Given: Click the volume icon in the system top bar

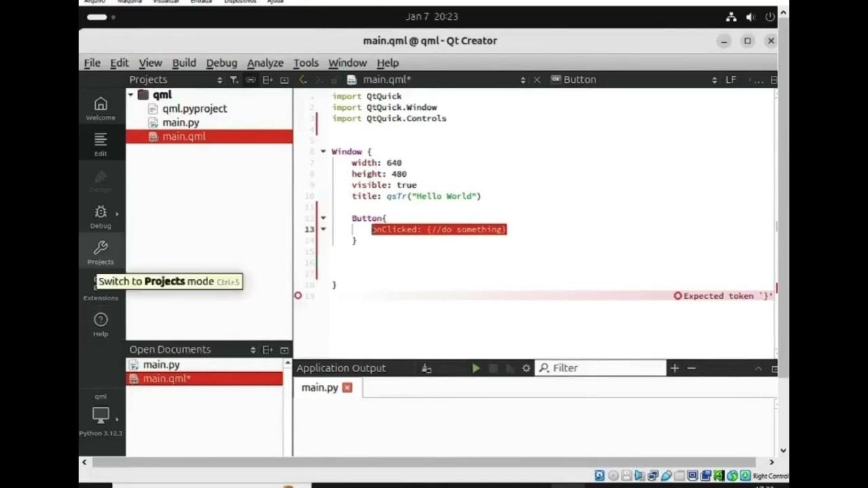Looking at the screenshot, I should pos(751,17).
